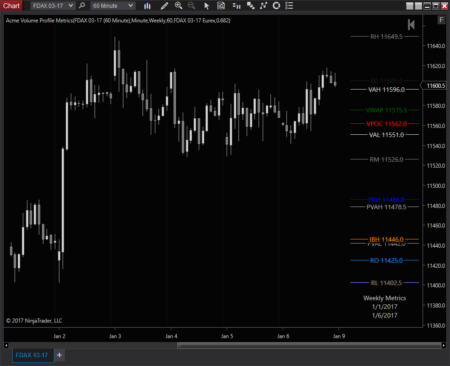The image size is (450, 366).
Task: Open the drawing objects circle icon
Action: tap(276, 6)
